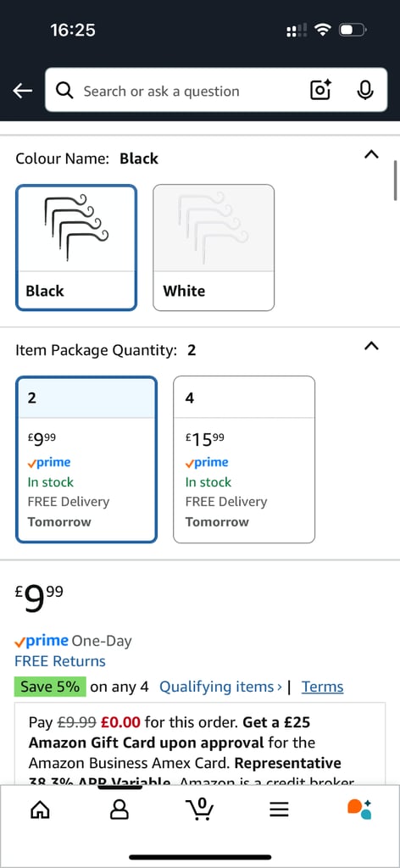Collapse the Item Package Quantity chevron
The width and height of the screenshot is (400, 868).
(372, 347)
